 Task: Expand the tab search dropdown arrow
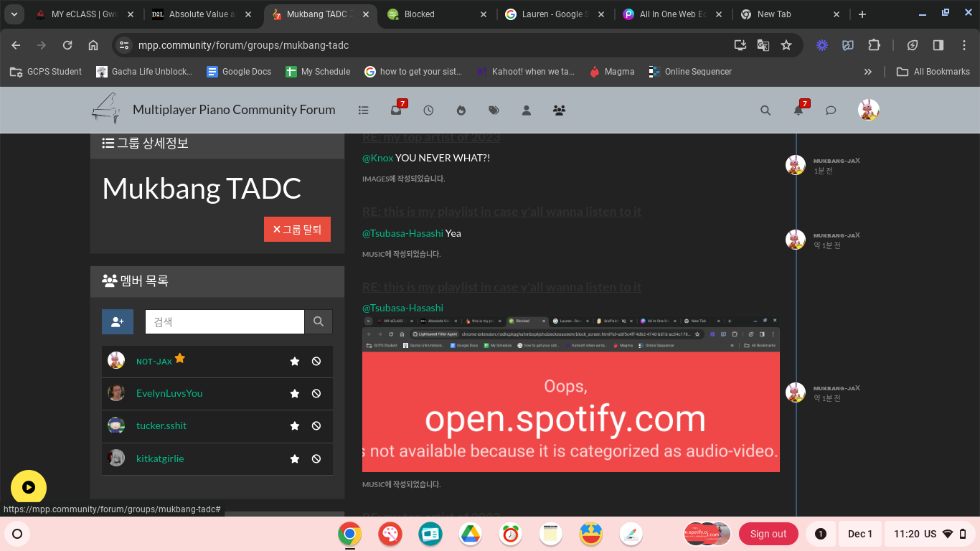click(14, 14)
